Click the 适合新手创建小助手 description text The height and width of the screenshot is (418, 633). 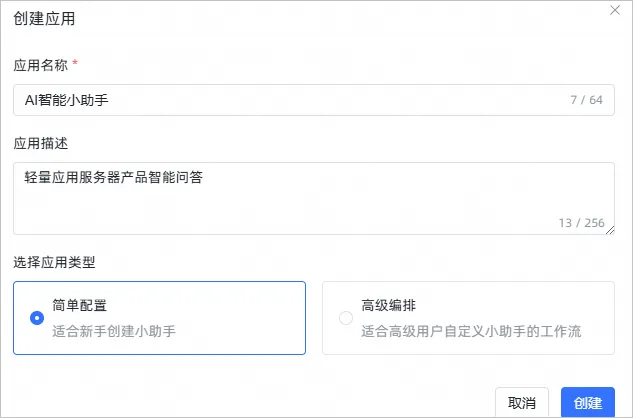(x=114, y=330)
